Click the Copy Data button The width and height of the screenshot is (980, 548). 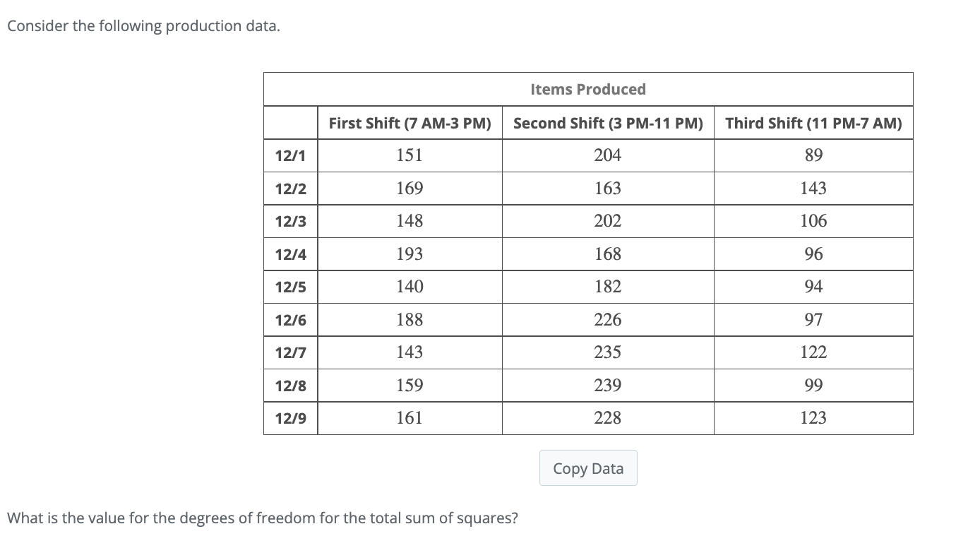tap(587, 467)
